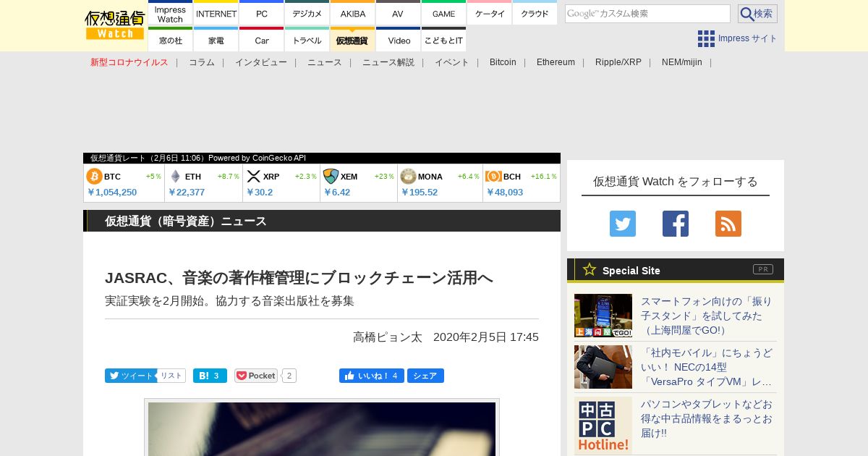
Task: Tweet this article with ツイート button
Action: tap(130, 376)
